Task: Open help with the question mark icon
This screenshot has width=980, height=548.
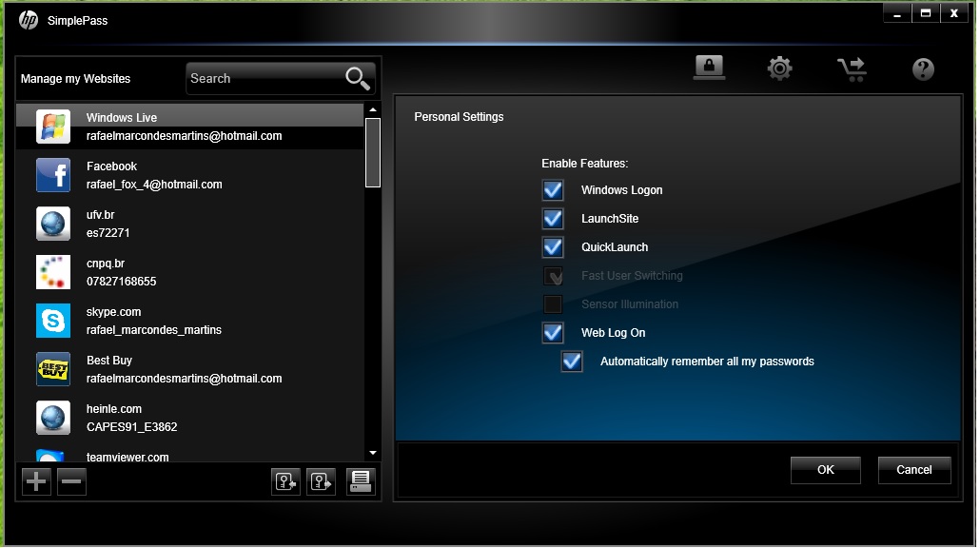Action: pyautogui.click(x=923, y=68)
